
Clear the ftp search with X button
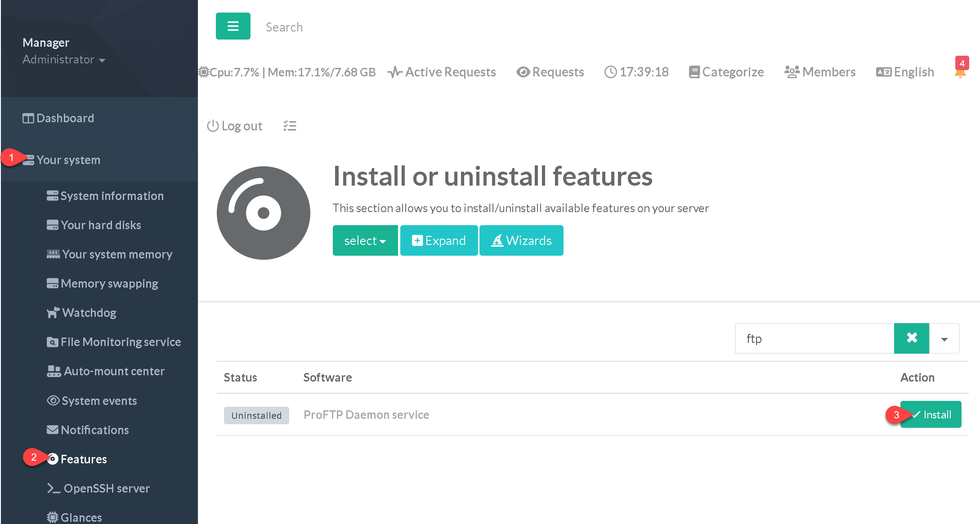click(x=911, y=338)
